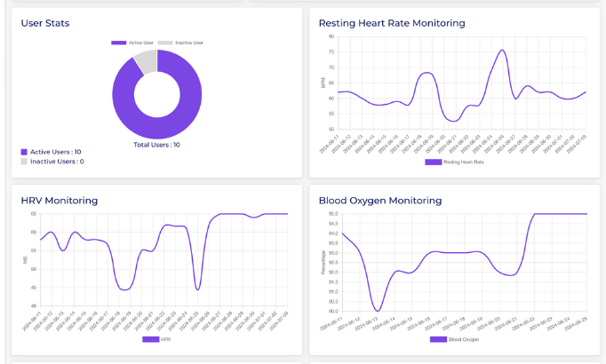Click the User Stats card title
606x364 pixels.
45,23
